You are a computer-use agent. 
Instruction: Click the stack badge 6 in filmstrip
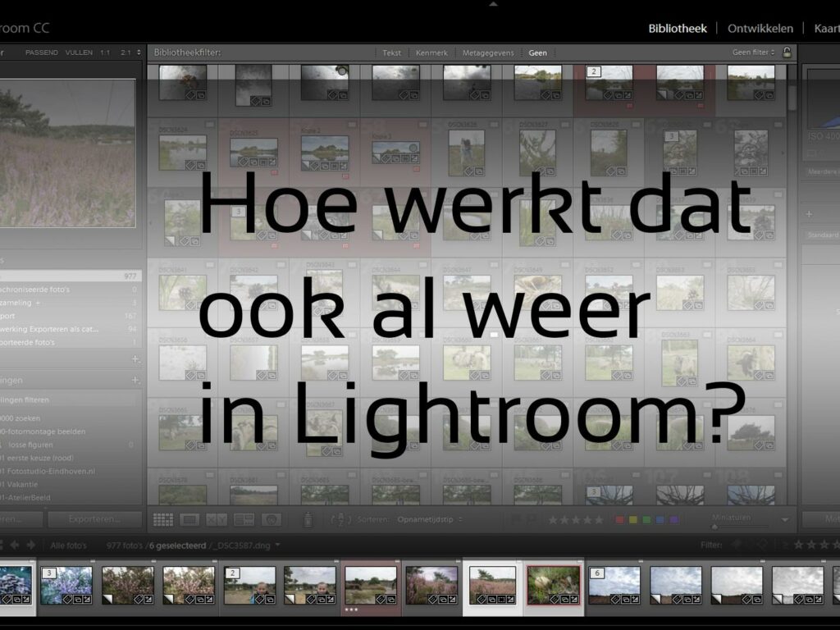pos(597,573)
